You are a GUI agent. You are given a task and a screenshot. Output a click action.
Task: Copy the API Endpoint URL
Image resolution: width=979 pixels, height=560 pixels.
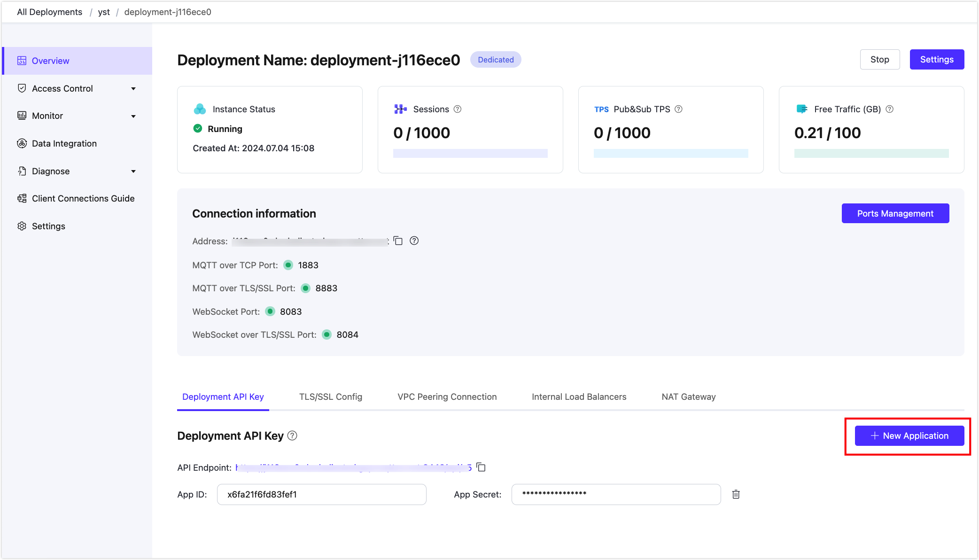[x=481, y=467]
